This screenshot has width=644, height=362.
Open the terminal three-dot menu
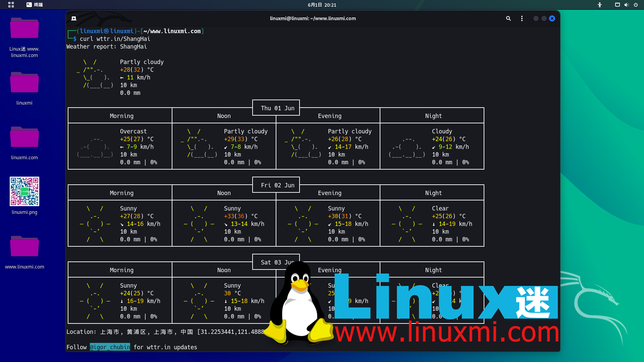point(522,18)
